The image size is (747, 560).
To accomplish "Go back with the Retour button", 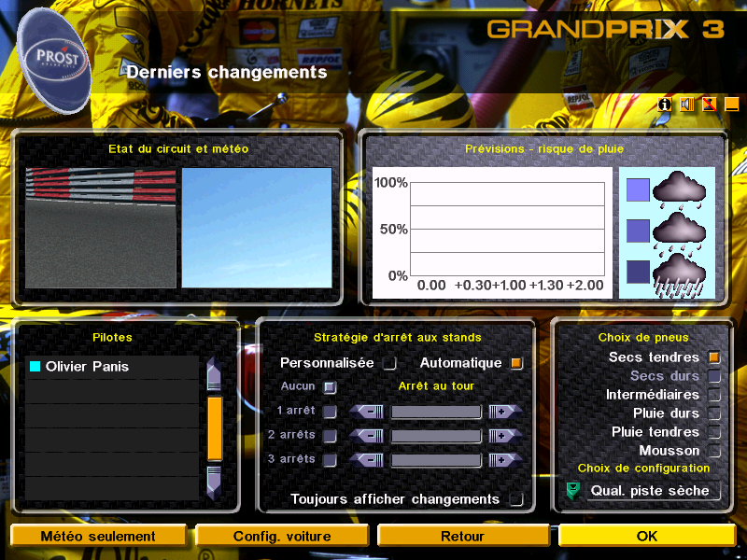I will point(462,536).
